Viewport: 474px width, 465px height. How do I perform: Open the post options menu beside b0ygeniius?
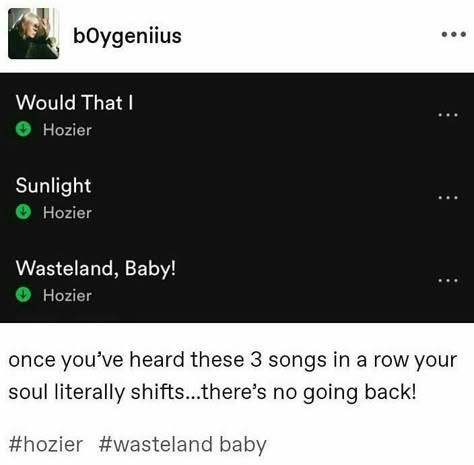point(454,34)
